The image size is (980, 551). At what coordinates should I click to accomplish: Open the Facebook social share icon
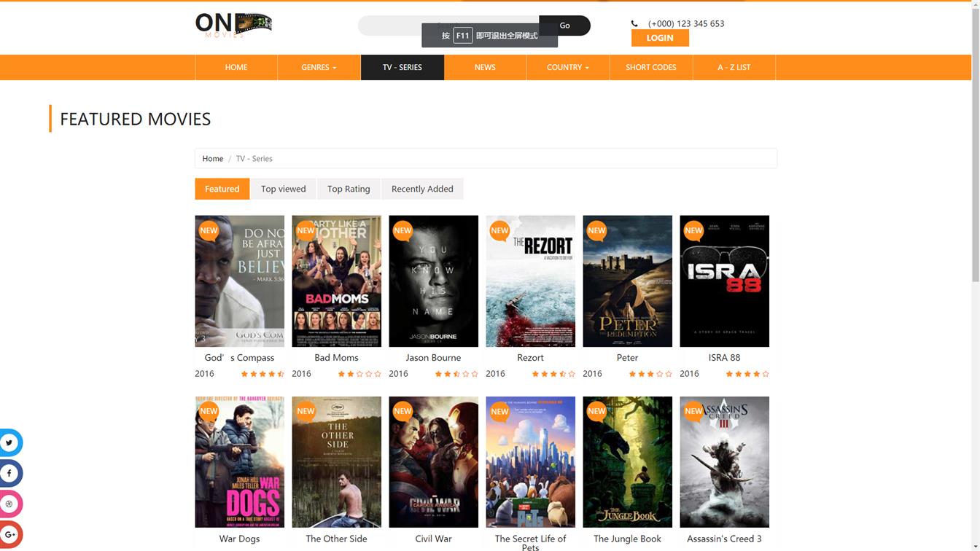(x=10, y=473)
